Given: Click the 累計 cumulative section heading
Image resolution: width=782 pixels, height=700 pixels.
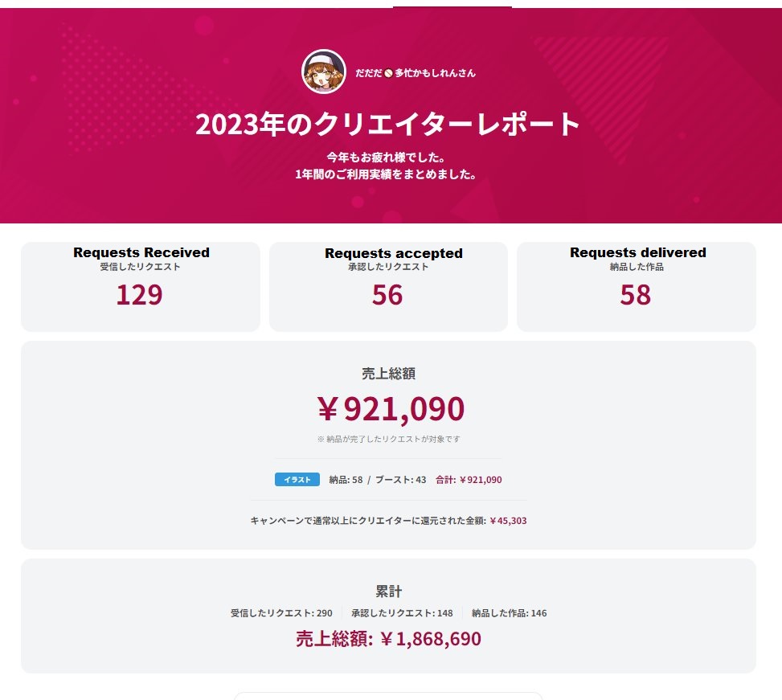Looking at the screenshot, I should [388, 592].
